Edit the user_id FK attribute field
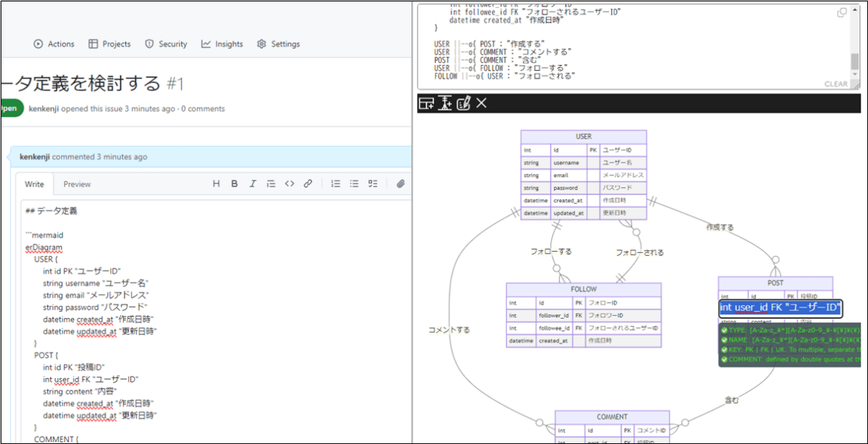 pyautogui.click(x=780, y=308)
